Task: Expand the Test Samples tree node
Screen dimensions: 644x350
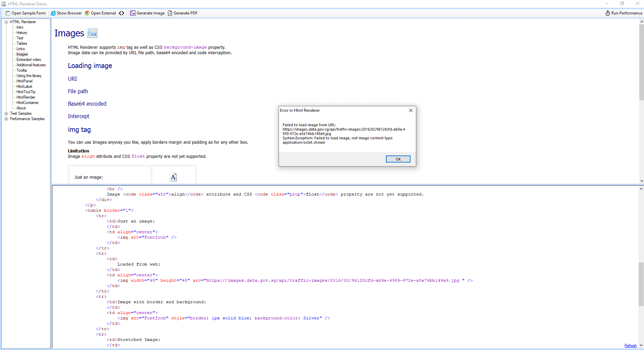Action: tap(6, 113)
